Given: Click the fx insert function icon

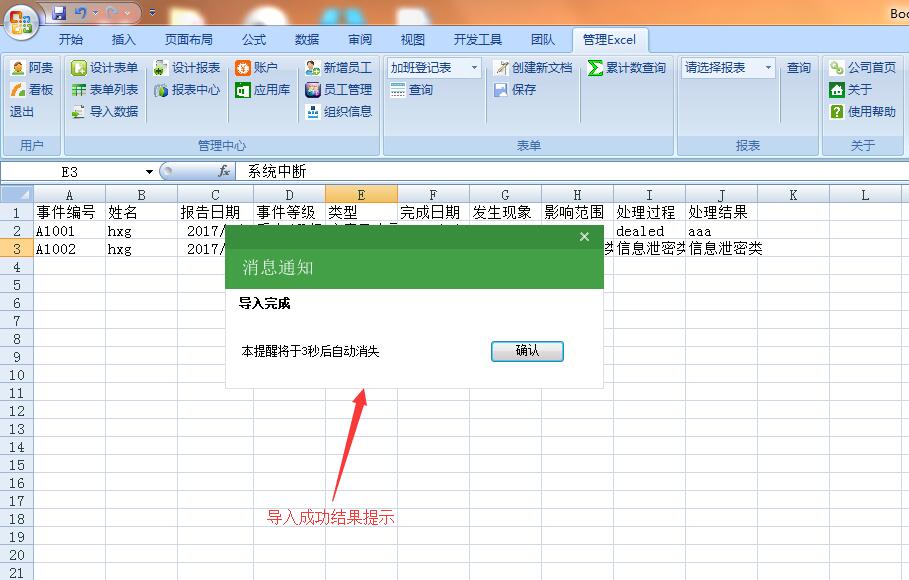Looking at the screenshot, I should click(224, 171).
